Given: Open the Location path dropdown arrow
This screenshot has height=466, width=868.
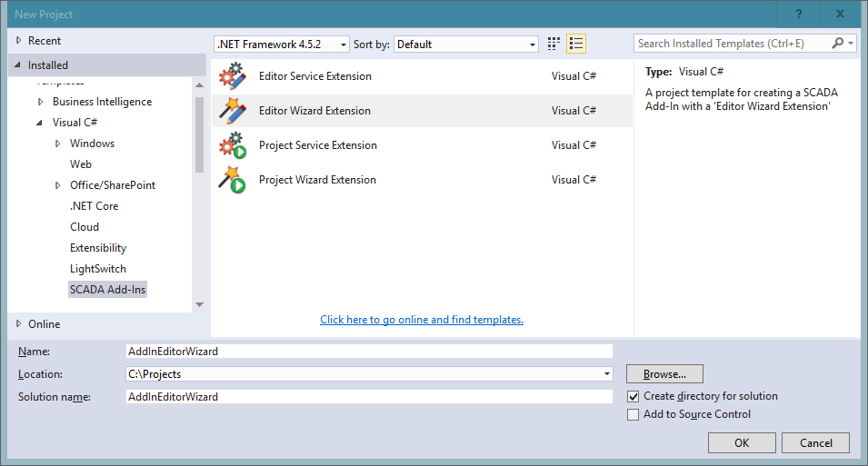Looking at the screenshot, I should click(x=607, y=374).
